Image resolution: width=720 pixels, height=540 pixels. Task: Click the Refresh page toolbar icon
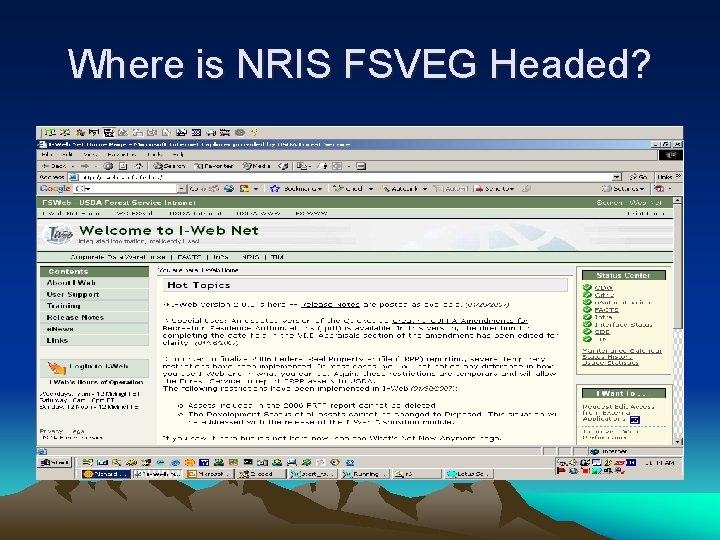123,166
